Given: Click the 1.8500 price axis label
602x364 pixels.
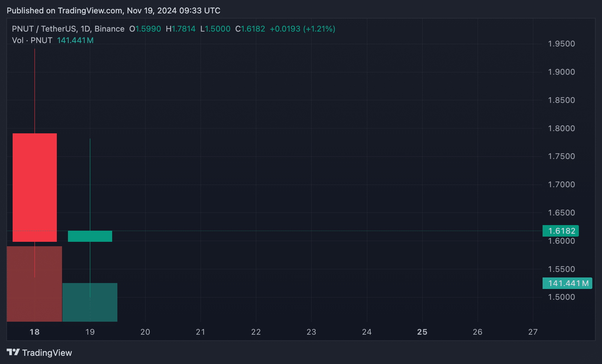Looking at the screenshot, I should [561, 100].
